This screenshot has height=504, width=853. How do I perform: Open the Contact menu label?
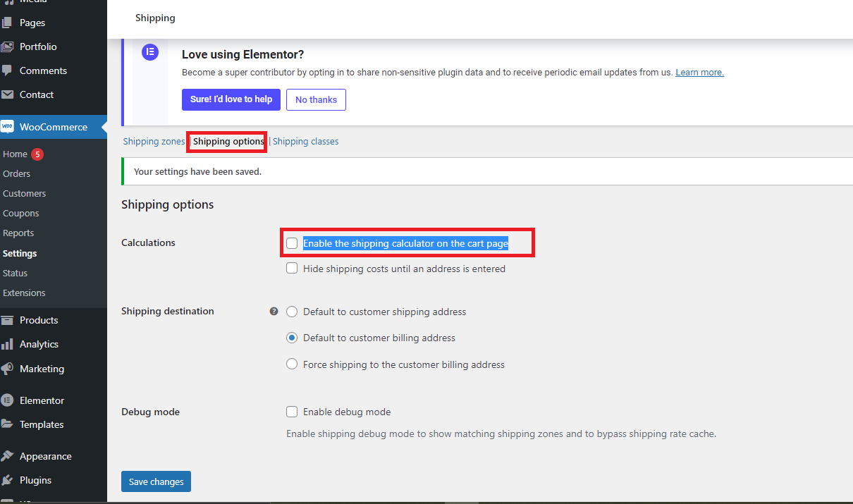pos(37,94)
